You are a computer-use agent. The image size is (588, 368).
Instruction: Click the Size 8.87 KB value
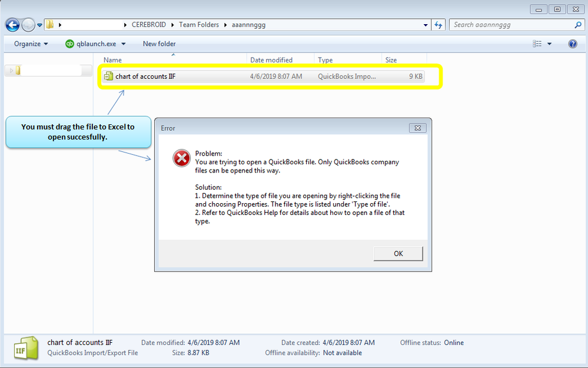point(198,353)
